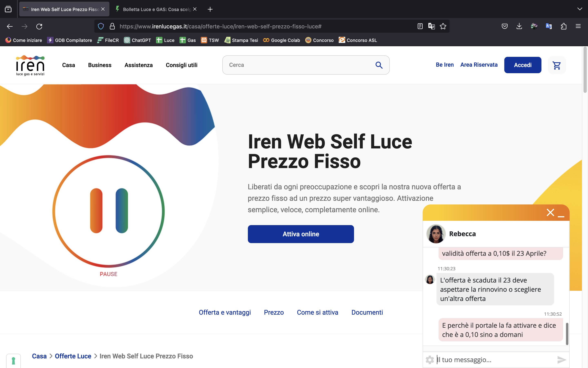Click the Accedi button

[523, 65]
